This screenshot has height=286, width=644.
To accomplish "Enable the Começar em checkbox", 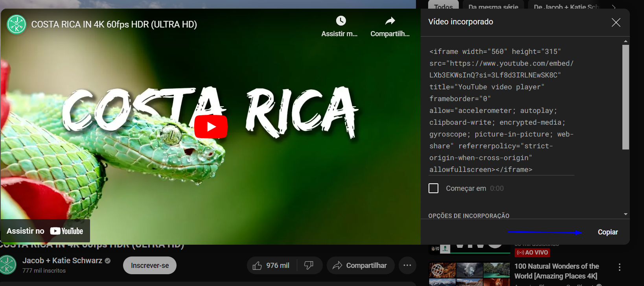I will pyautogui.click(x=433, y=188).
